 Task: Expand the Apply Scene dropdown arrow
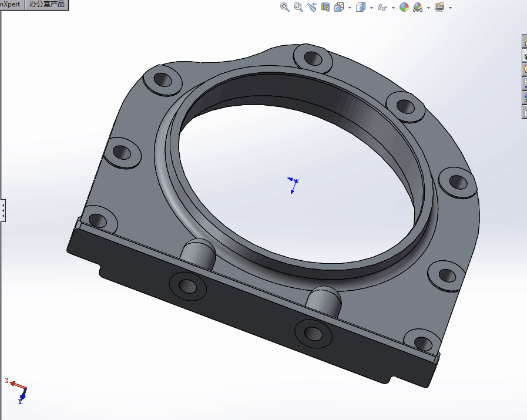[x=427, y=6]
